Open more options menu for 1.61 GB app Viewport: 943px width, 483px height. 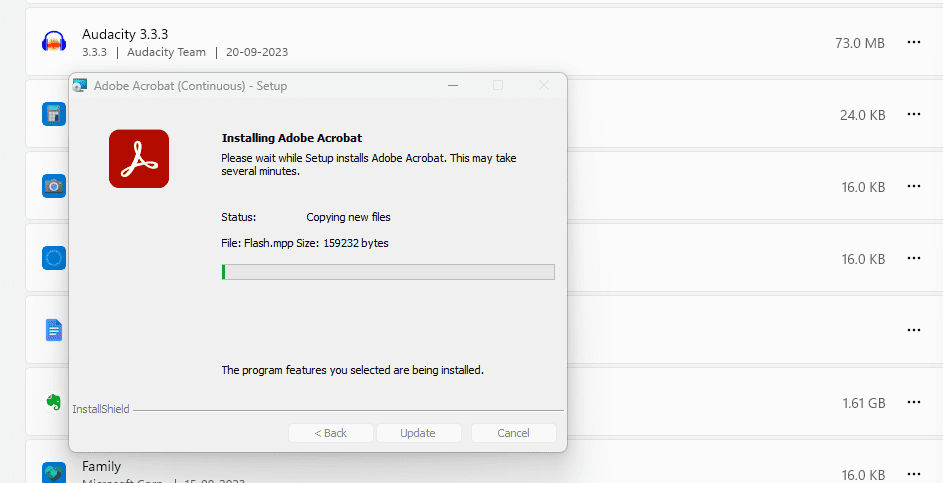tap(914, 402)
